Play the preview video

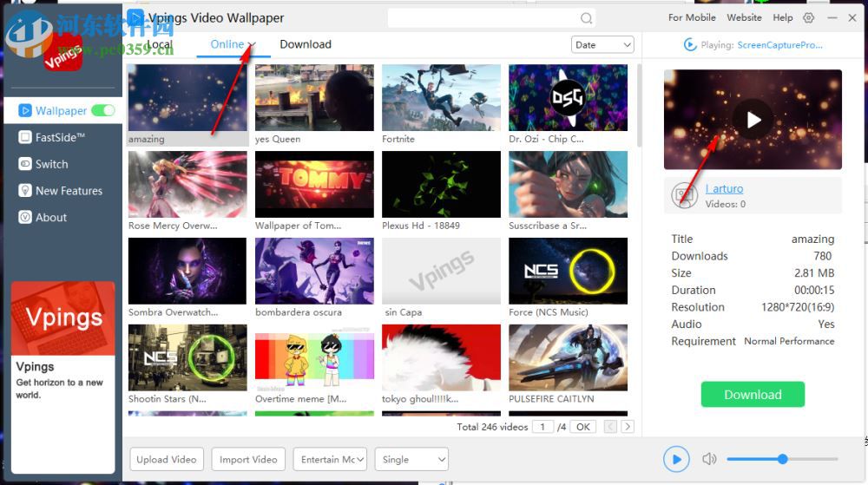(753, 120)
